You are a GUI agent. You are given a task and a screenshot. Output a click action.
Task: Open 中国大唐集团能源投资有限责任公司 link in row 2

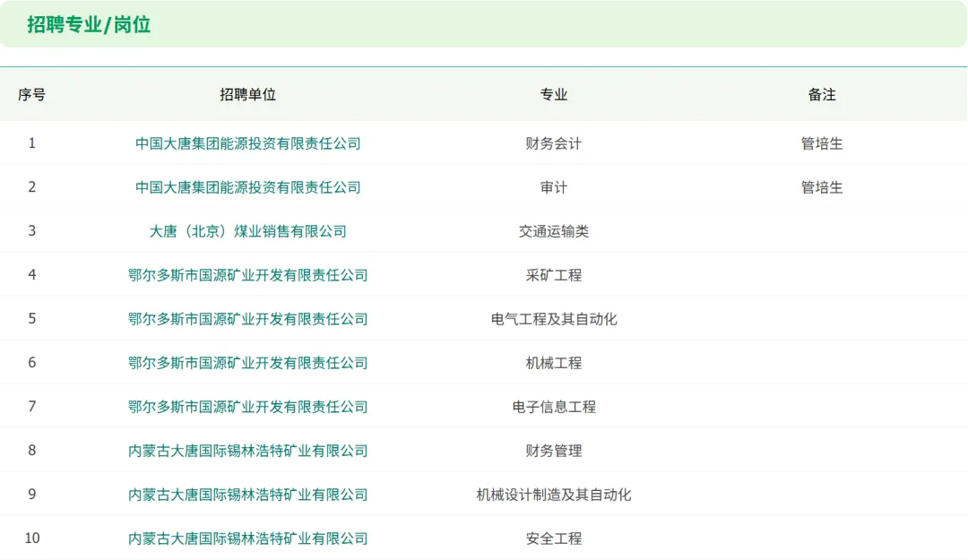(x=247, y=187)
